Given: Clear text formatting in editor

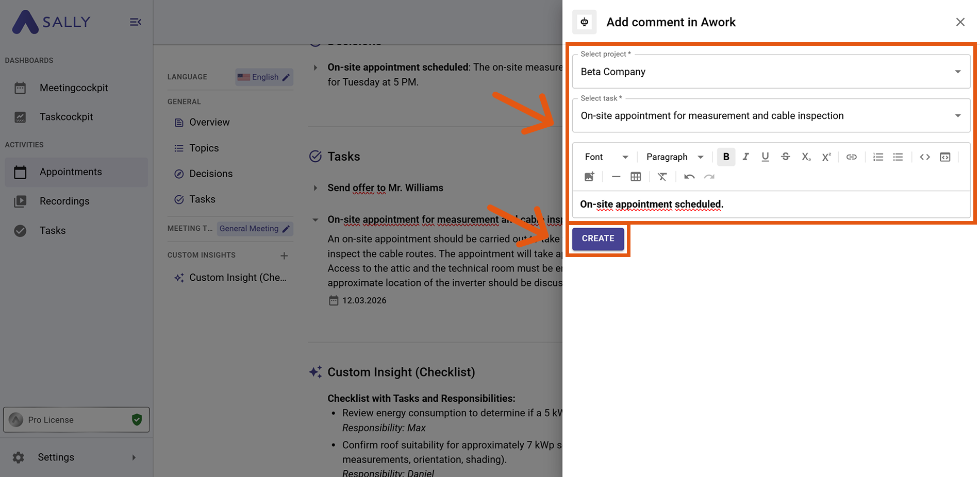Looking at the screenshot, I should tap(662, 177).
